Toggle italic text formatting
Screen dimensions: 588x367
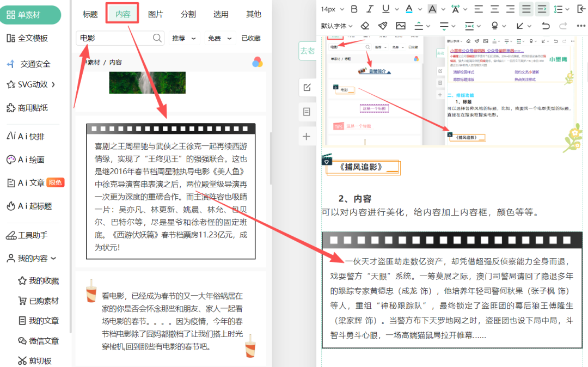[370, 9]
